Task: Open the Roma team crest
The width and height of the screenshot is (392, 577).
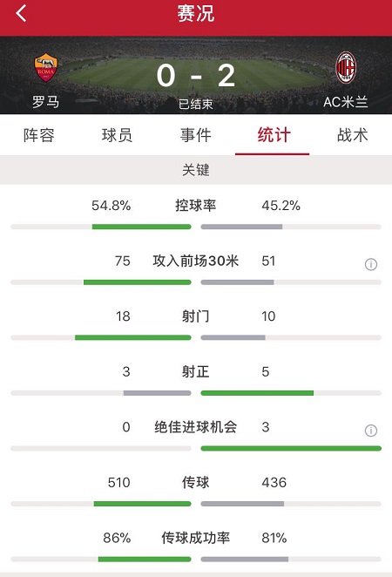Action: 46,68
